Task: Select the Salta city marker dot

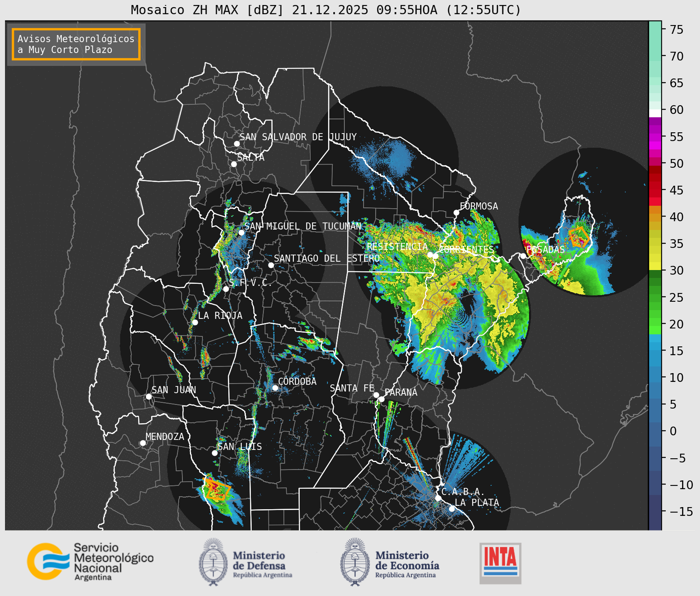Action: click(x=234, y=164)
